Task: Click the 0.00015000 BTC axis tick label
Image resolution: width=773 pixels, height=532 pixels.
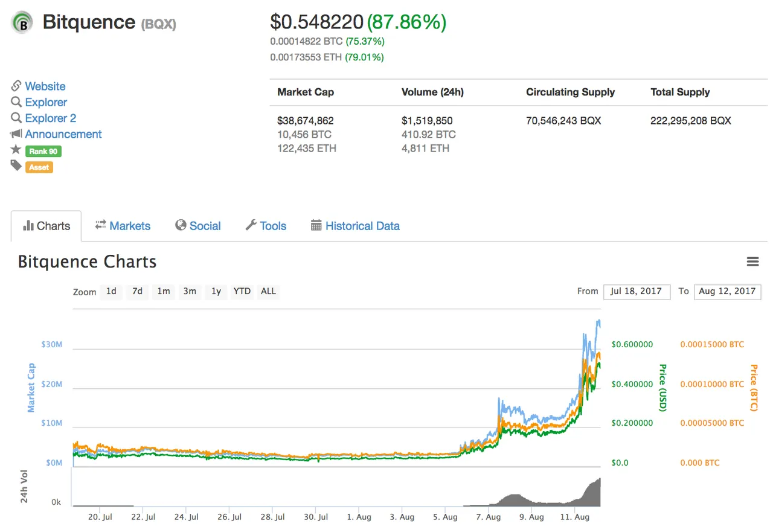Action: 712,344
